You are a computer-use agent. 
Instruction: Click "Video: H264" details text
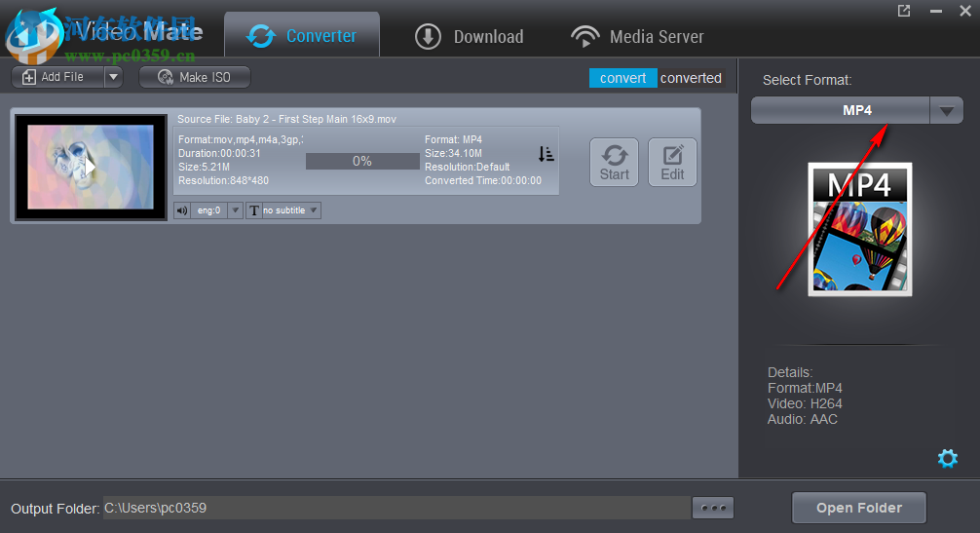point(805,403)
